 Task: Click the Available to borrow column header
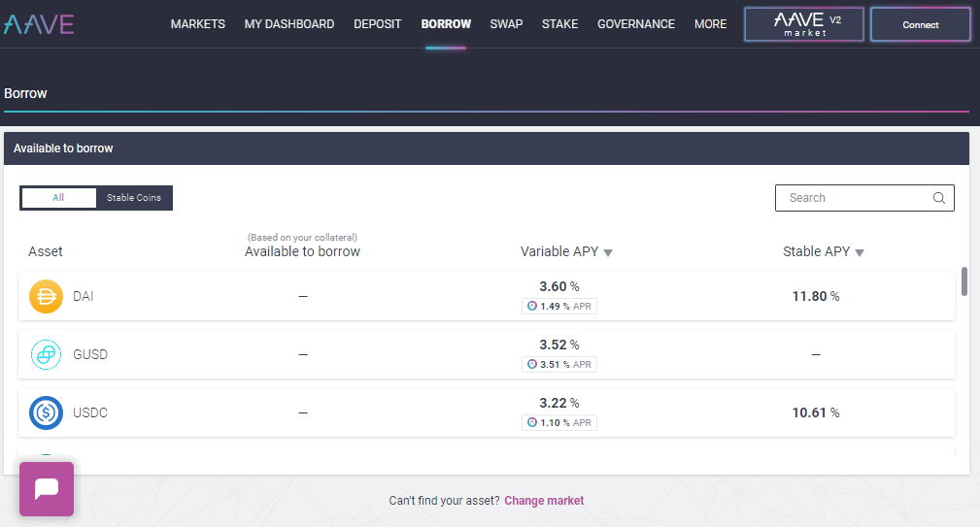[302, 251]
